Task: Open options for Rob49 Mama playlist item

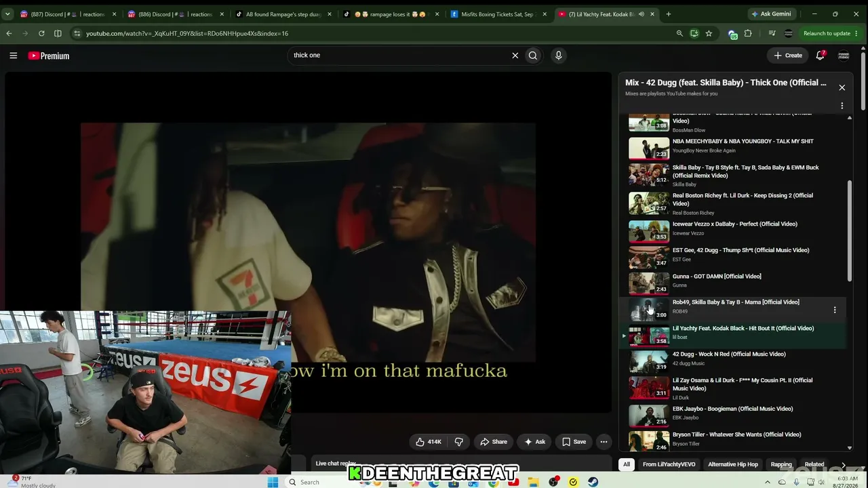Action: pyautogui.click(x=835, y=310)
